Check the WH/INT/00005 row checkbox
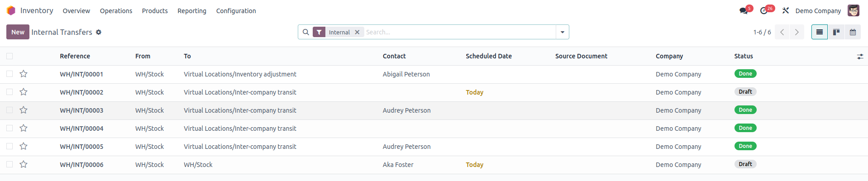The width and height of the screenshot is (868, 181). point(10,146)
